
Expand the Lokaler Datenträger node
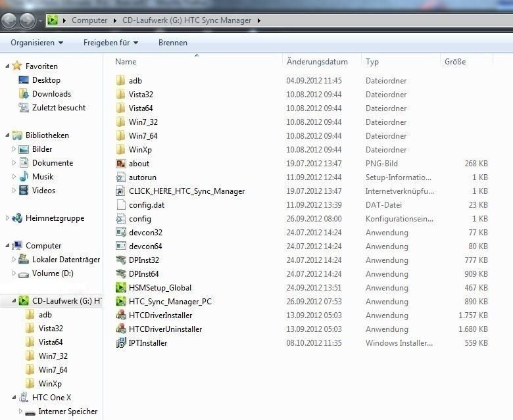click(x=14, y=259)
